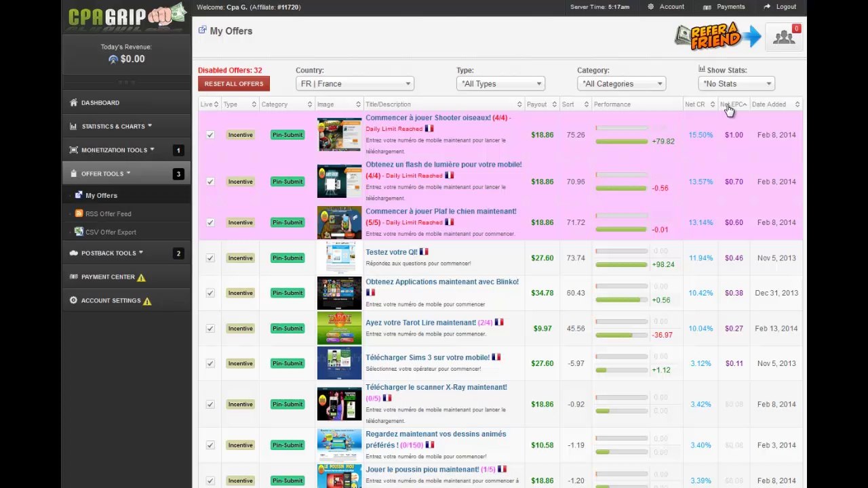Click the RSS Offer Feed icon
Viewport: 868px width, 488px height.
(x=79, y=213)
